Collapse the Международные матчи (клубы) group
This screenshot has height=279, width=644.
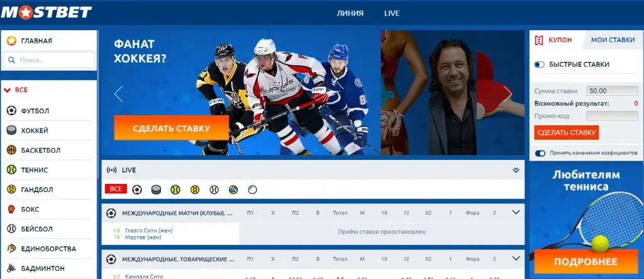pyautogui.click(x=516, y=213)
